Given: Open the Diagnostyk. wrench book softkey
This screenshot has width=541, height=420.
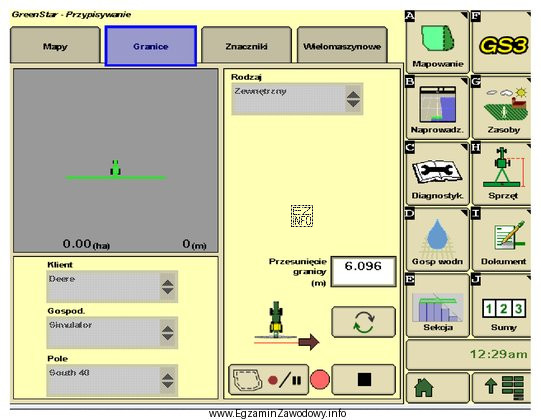Looking at the screenshot, I should coord(437,174).
